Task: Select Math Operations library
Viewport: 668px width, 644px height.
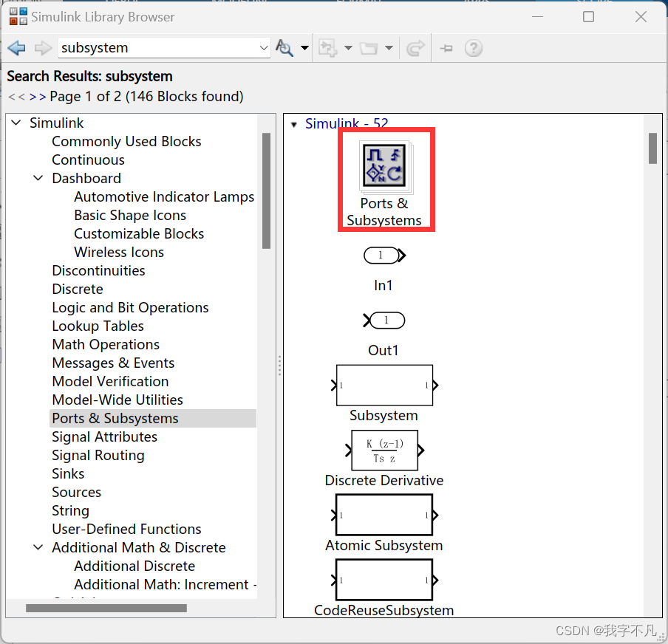Action: point(106,345)
